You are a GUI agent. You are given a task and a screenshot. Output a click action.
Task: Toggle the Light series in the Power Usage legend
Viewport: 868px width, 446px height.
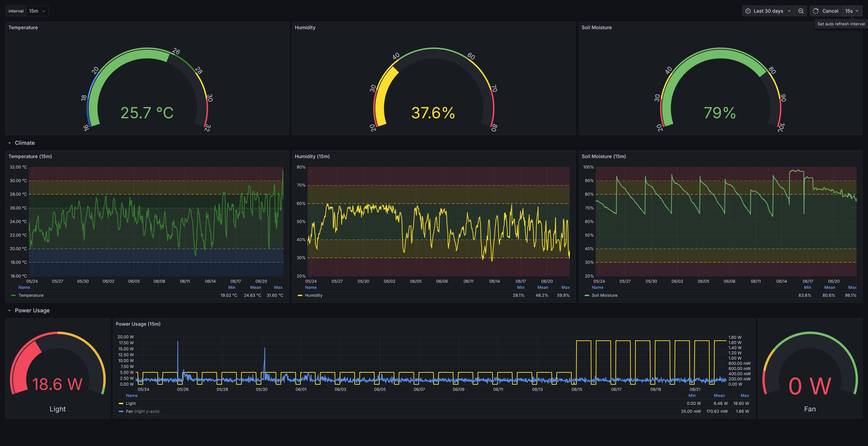(131, 403)
